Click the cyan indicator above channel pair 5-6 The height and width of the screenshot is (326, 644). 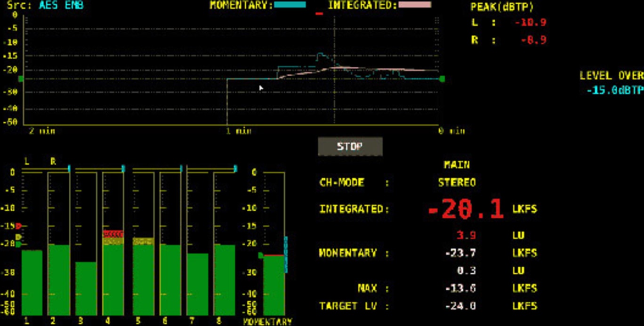181,168
